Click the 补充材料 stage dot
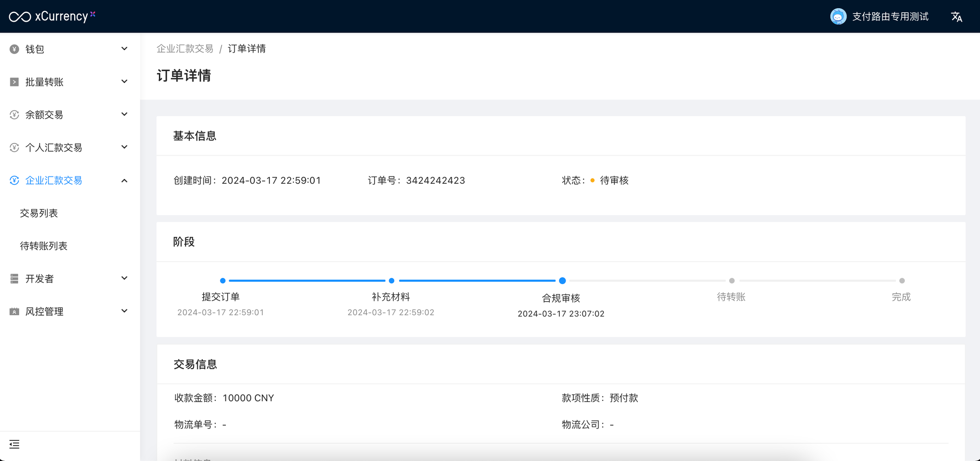Viewport: 980px width, 461px height. tap(391, 281)
